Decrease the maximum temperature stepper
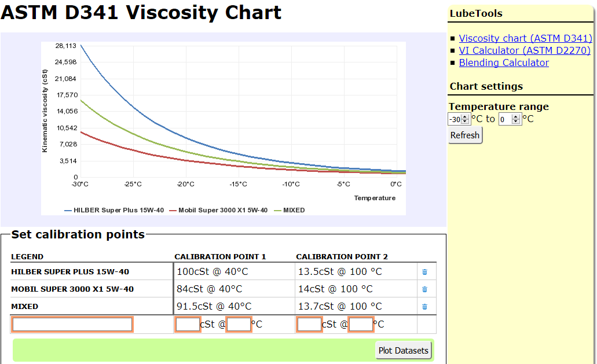Viewport: 597px width, 364px height. 515,122
